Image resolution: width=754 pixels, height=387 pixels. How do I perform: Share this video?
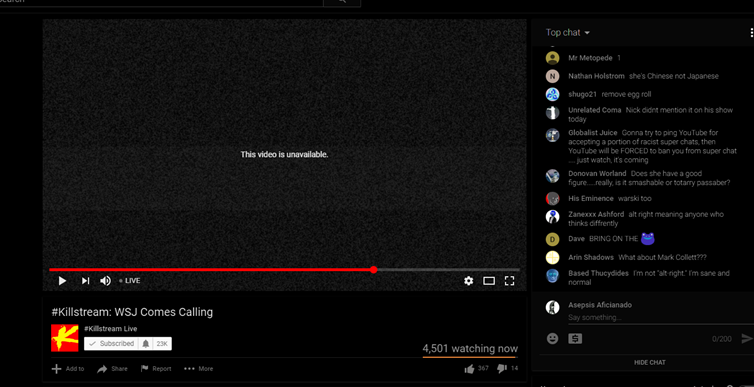[112, 369]
